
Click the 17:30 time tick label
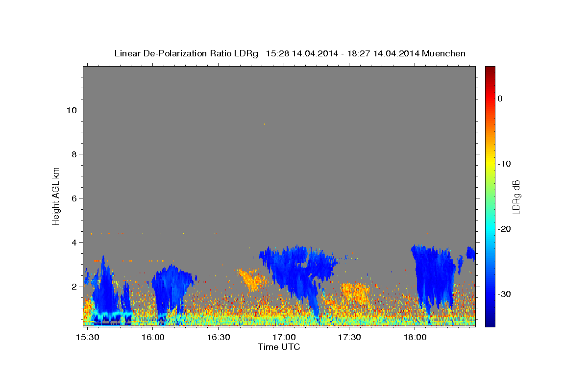click(x=349, y=337)
